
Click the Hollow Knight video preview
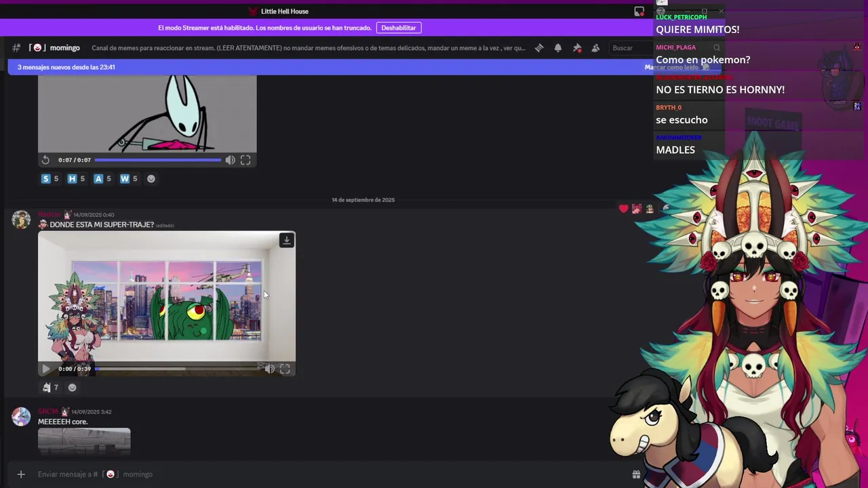coord(147,114)
